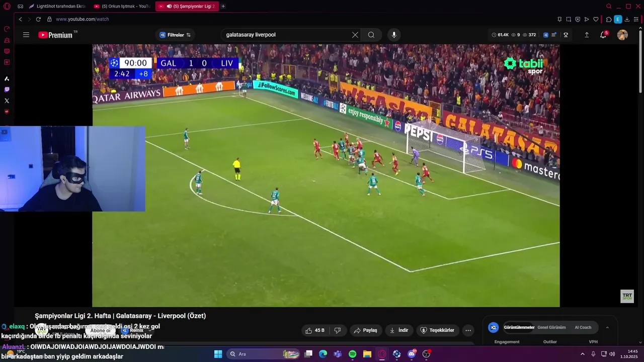The image size is (644, 362).
Task: Open GX Cleaner in the Opera sidebar
Action: coord(7,40)
